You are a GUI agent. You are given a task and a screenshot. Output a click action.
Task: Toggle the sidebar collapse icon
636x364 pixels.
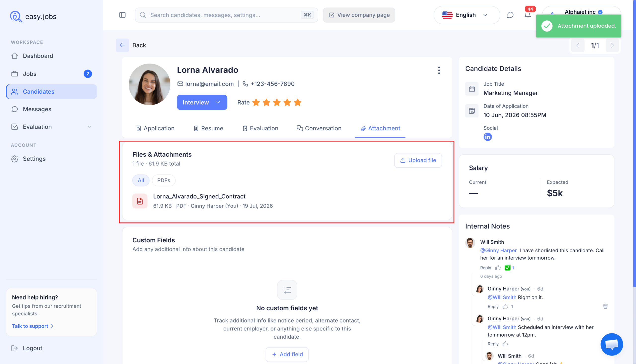click(x=122, y=15)
